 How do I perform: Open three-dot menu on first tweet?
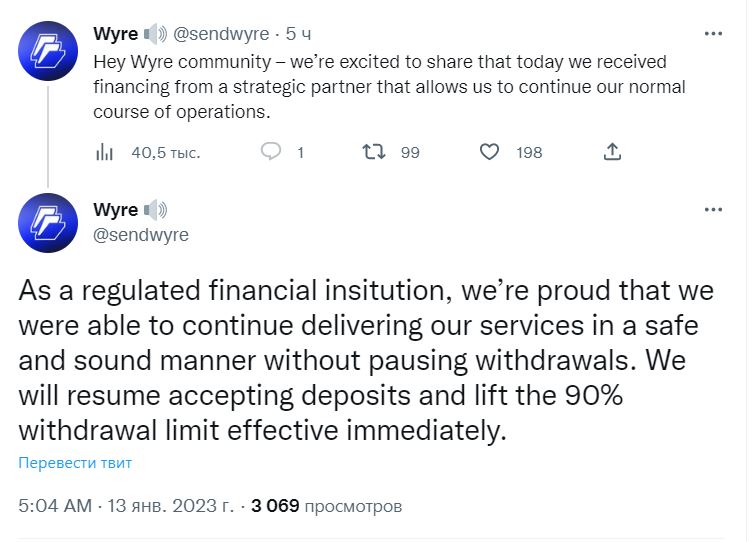point(712,34)
